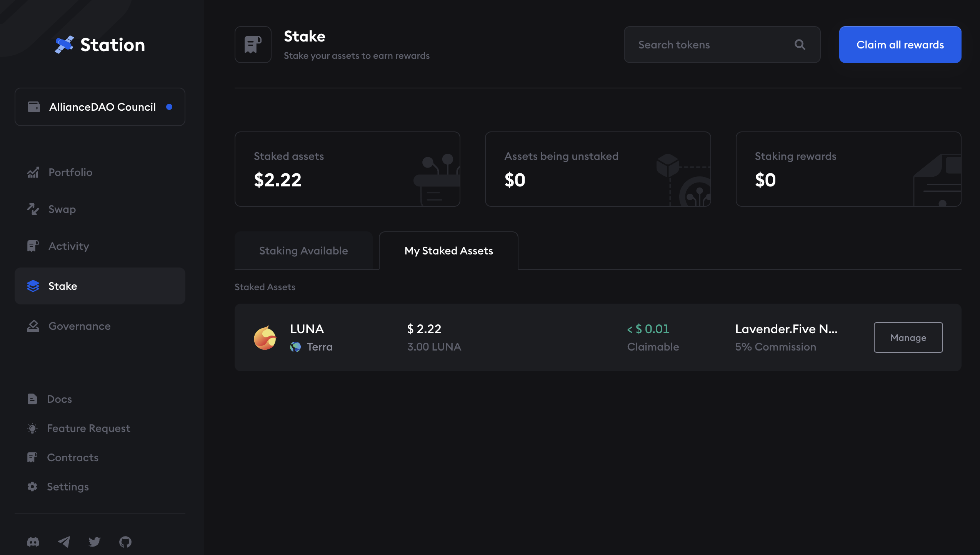The image size is (980, 555).
Task: Open the GitHub link icon
Action: pos(125,542)
